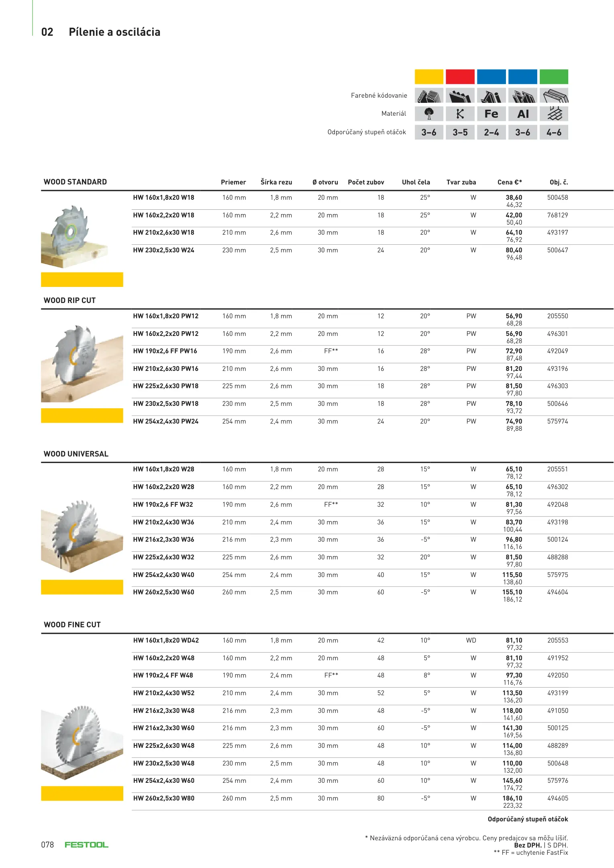614x868 pixels.
Task: Click the yellow colour code swatch in legend
Action: click(429, 76)
